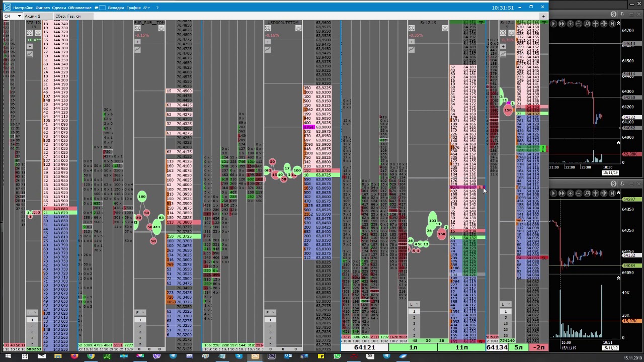Click the plus button in the EUR_RUB__TOM panel
644x362 pixels.
[x=137, y=42]
